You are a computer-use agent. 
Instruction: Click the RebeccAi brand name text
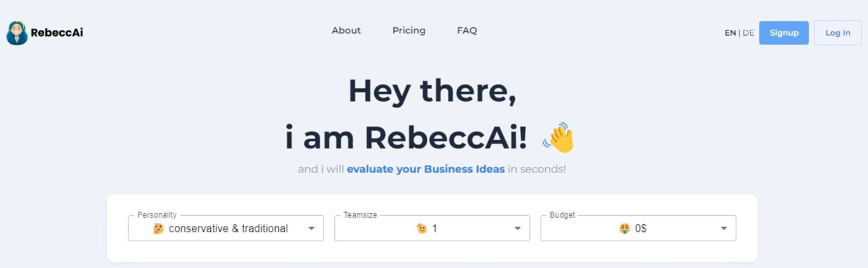(x=57, y=32)
